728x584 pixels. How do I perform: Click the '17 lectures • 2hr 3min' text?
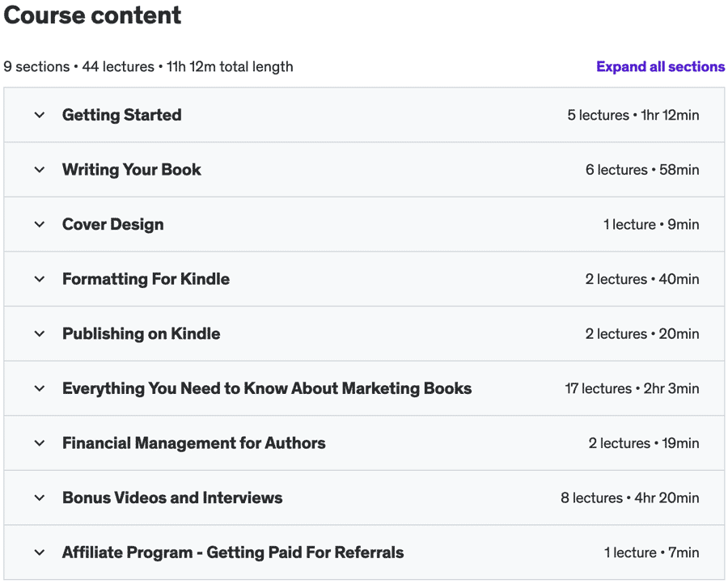click(x=632, y=388)
